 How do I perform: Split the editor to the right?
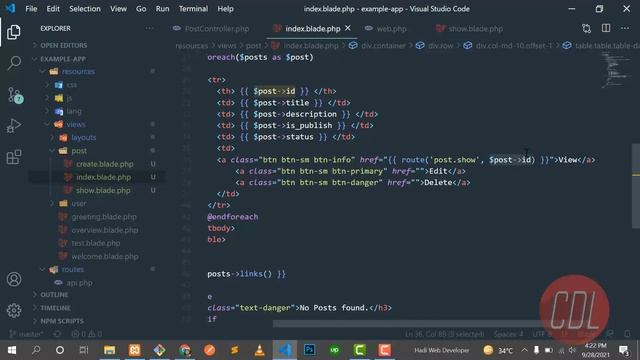606,28
